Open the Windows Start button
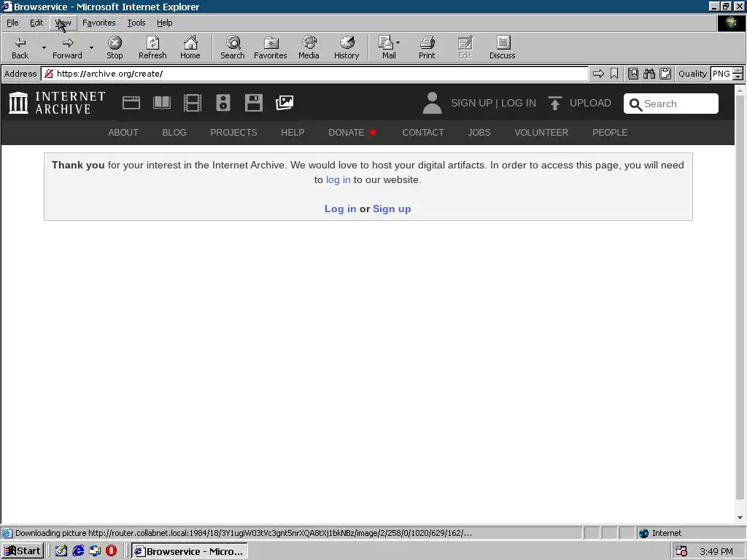 (x=23, y=551)
